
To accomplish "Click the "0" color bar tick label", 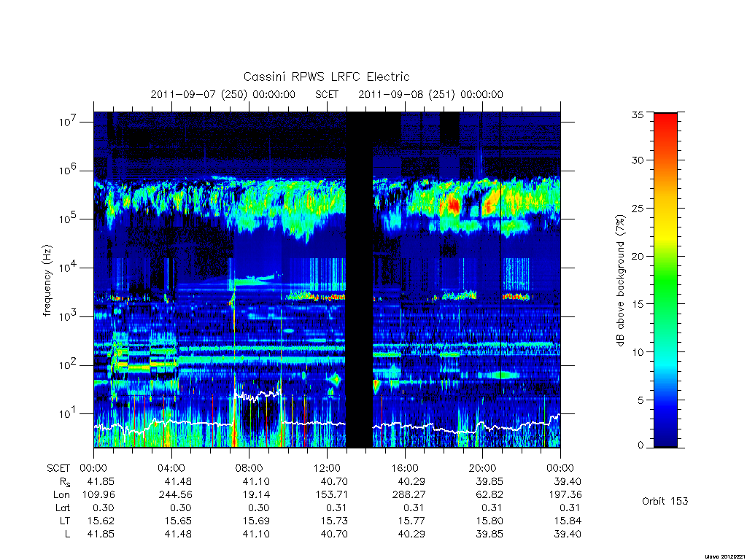I will click(x=640, y=446).
